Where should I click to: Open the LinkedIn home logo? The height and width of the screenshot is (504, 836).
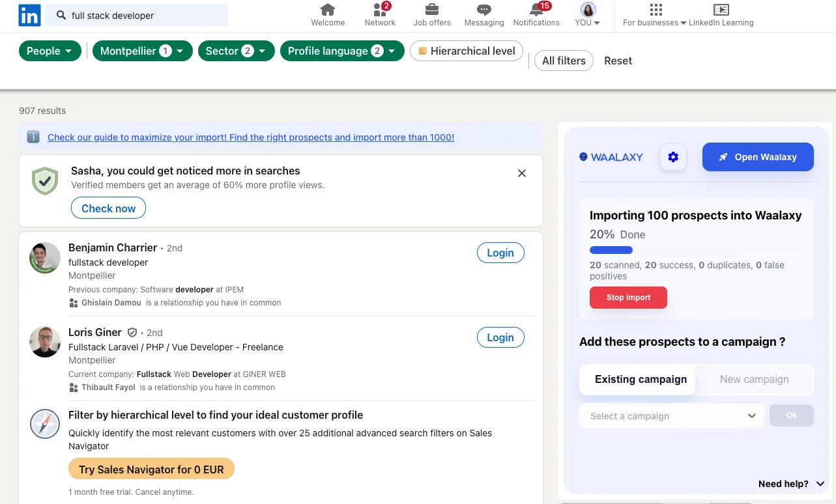29,15
